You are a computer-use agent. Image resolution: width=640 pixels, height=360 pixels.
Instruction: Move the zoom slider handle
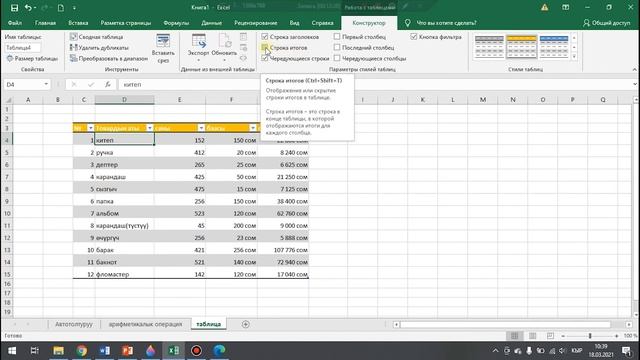(590, 336)
